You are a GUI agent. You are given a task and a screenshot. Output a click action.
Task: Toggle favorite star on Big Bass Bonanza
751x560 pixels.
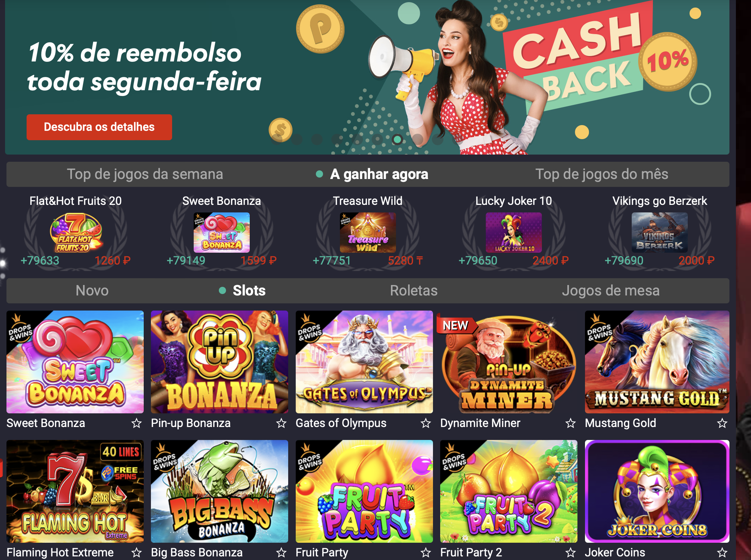[x=281, y=552]
